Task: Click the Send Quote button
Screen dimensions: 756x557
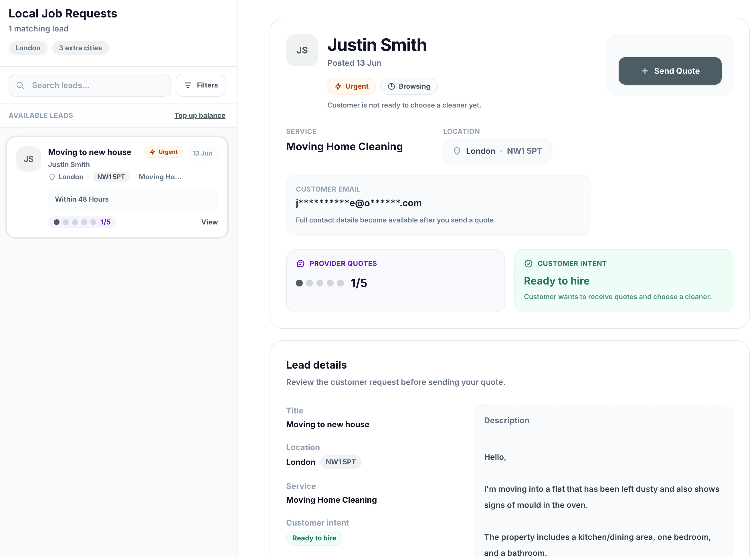Action: coord(670,71)
